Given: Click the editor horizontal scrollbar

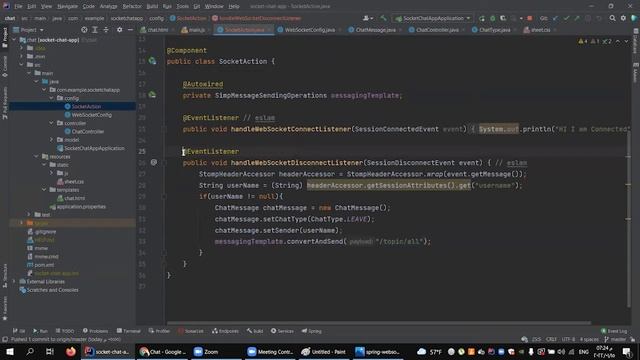Looking at the screenshot, I should 379,323.
